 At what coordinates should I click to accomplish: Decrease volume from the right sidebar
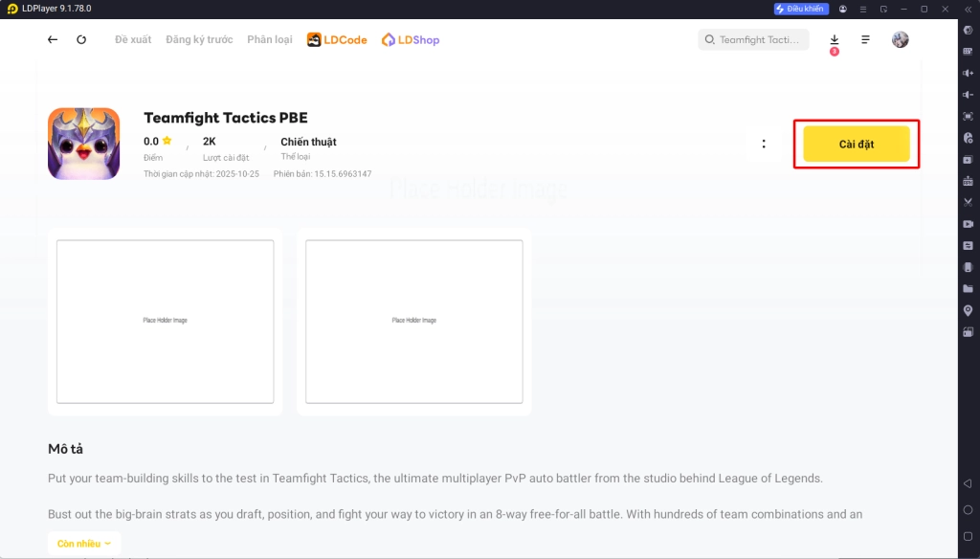[968, 95]
